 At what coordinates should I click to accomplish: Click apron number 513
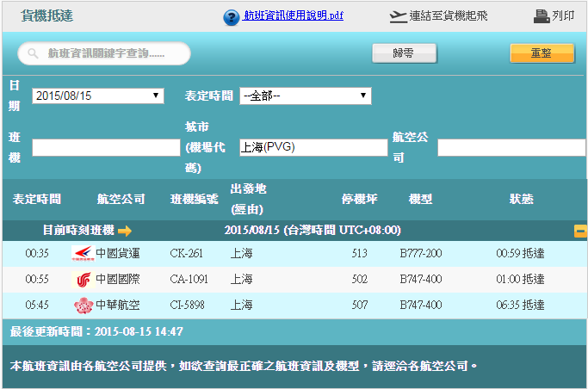360,254
